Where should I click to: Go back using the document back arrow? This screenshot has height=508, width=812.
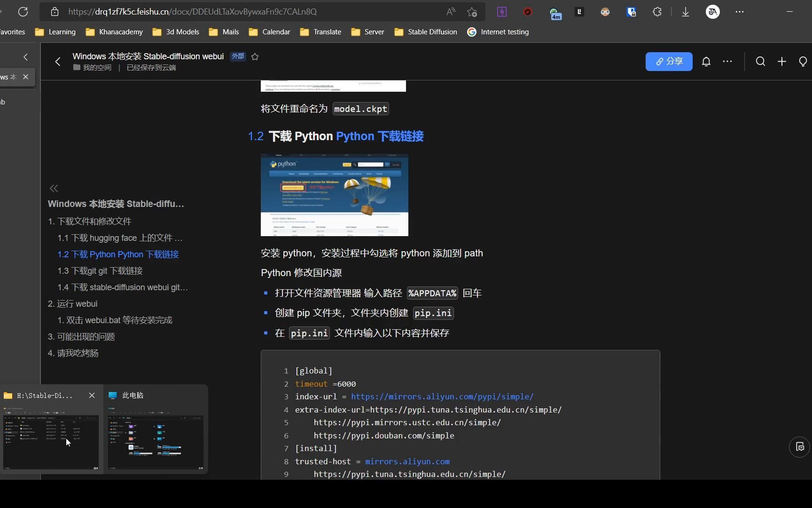point(58,62)
